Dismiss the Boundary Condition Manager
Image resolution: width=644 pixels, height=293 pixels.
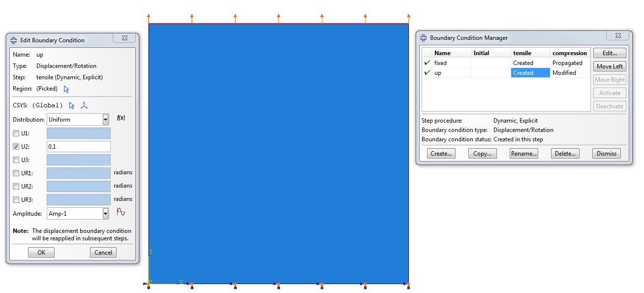606,154
